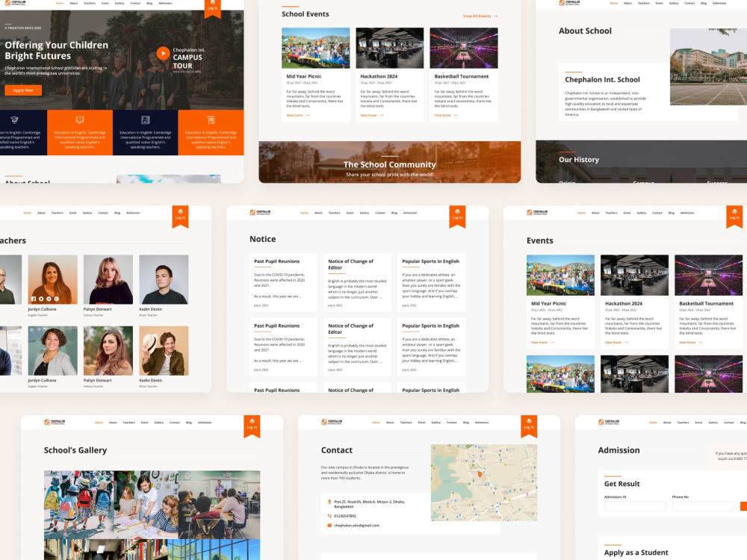The width and height of the screenshot is (747, 560).
Task: Click Log In ribbon on Gallery page
Action: [252, 426]
